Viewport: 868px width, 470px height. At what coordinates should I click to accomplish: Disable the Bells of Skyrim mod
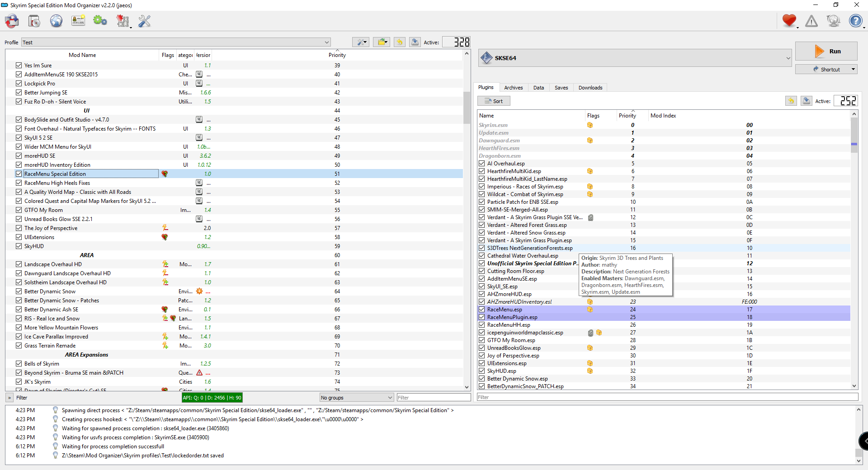click(x=19, y=363)
